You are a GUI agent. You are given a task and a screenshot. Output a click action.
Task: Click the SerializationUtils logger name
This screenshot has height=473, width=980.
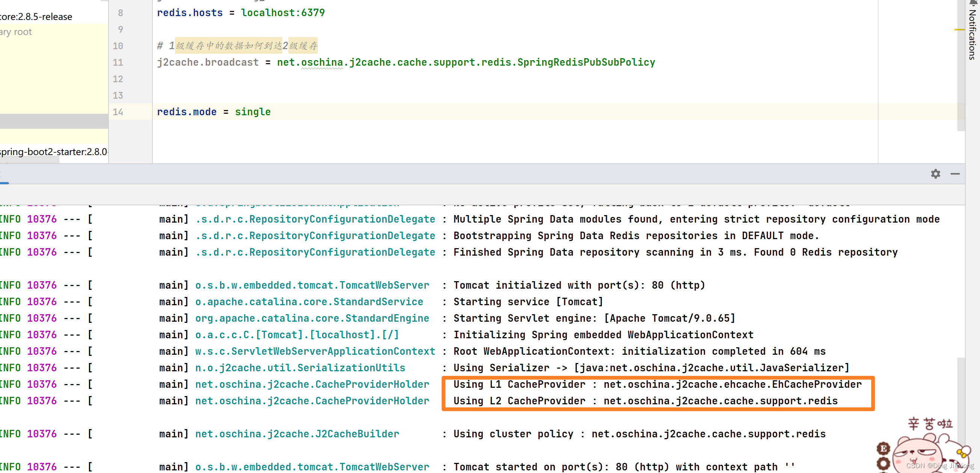[x=300, y=368]
